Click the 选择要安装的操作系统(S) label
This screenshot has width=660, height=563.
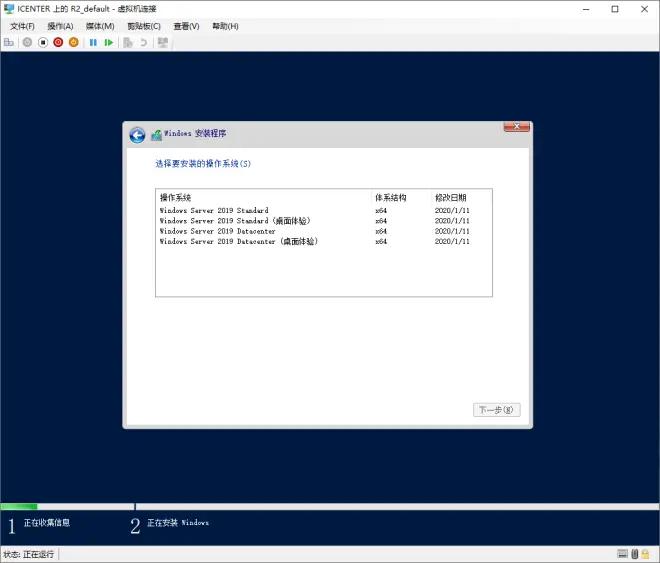pos(203,164)
